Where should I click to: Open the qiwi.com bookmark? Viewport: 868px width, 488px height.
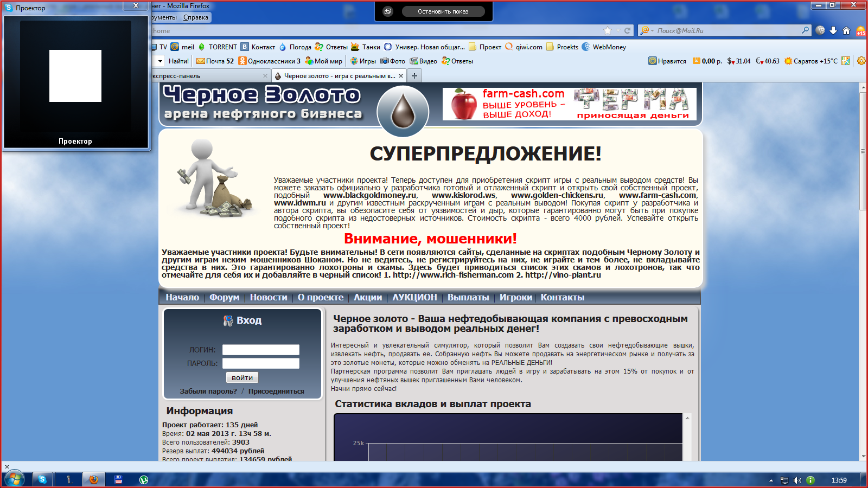[x=524, y=47]
